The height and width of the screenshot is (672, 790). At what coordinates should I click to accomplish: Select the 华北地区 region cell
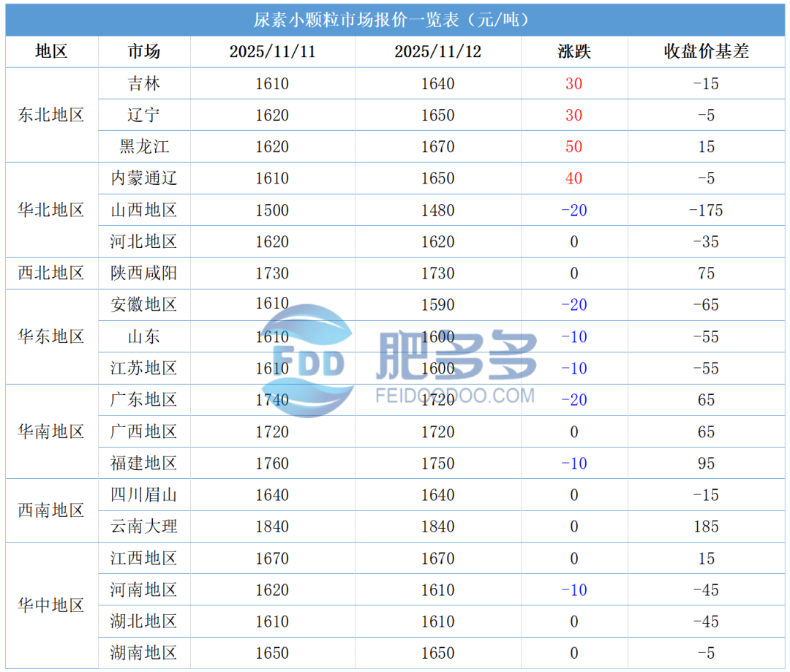click(51, 210)
